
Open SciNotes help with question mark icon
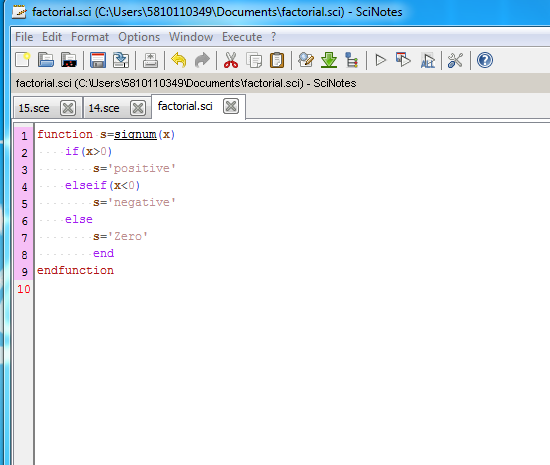click(x=485, y=60)
